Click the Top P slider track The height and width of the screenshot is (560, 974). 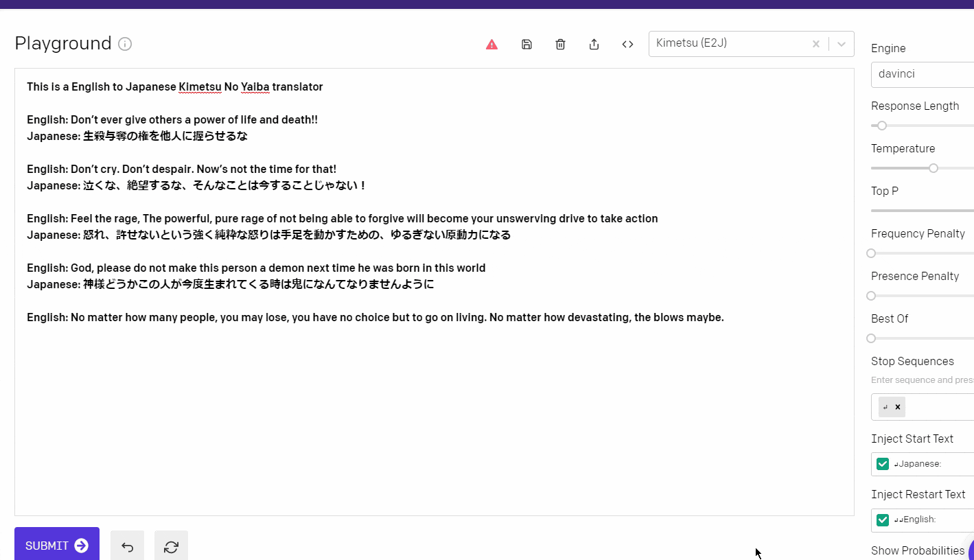923,211
